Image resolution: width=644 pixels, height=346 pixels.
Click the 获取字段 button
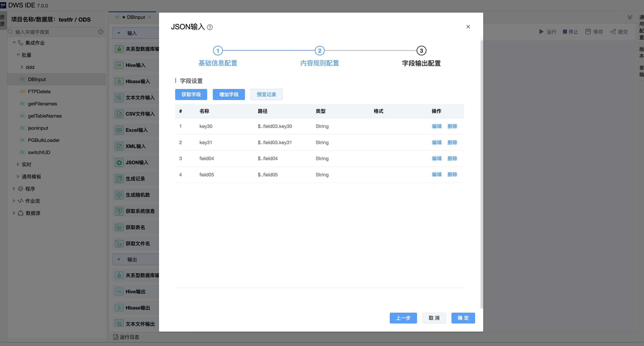(x=191, y=95)
